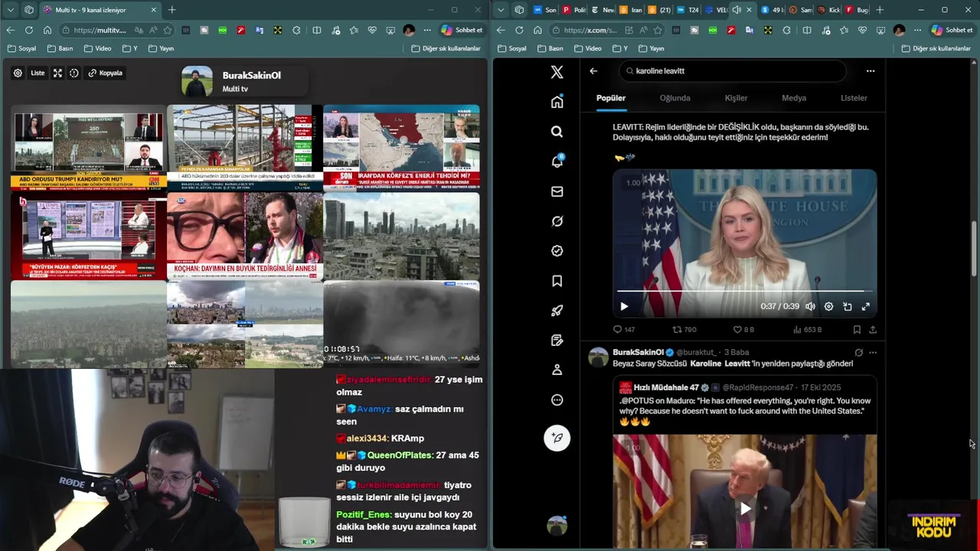980x551 pixels.
Task: Expand tab search chevron in right window
Action: [501, 10]
